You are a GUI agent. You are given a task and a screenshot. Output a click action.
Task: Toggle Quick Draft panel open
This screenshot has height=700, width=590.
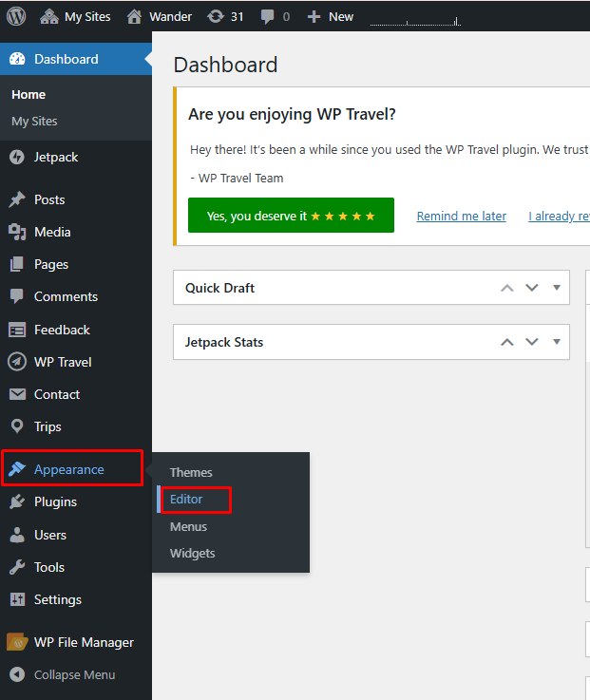[557, 288]
